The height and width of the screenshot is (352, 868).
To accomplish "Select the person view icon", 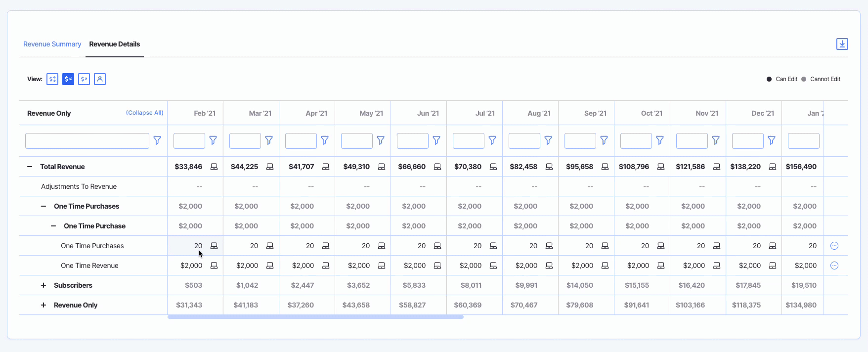I will (x=100, y=79).
